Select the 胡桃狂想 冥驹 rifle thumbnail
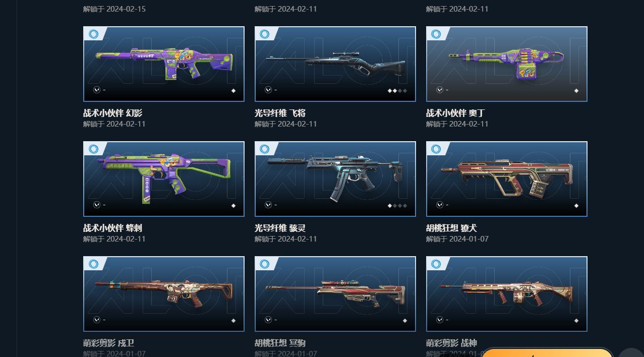Screen dimensions: 644x357 pyautogui.click(x=335, y=294)
